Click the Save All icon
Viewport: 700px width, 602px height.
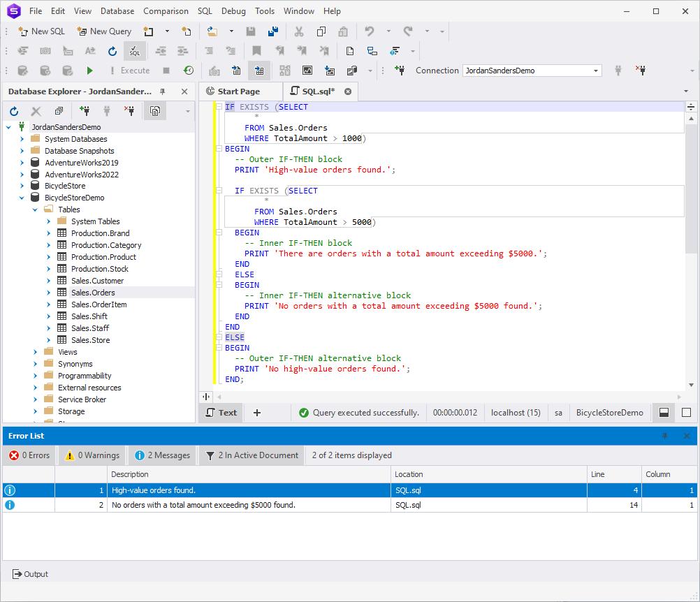coord(272,31)
